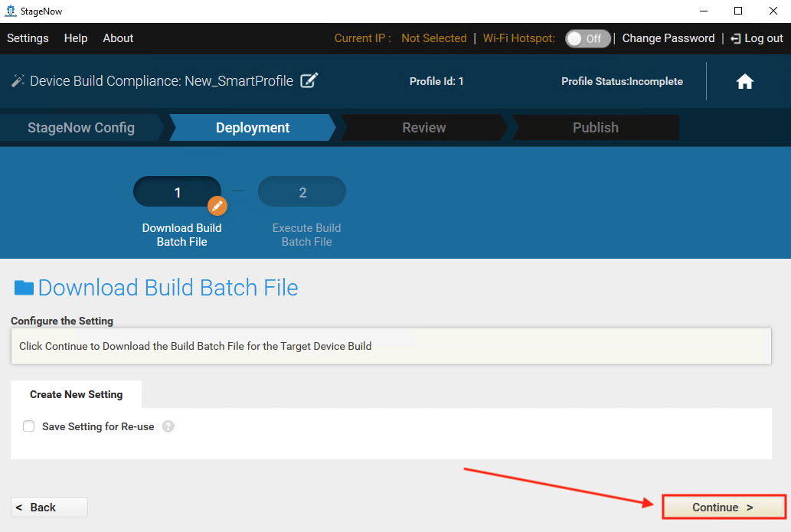The width and height of the screenshot is (791, 532).
Task: Switch to the StageNow Config stage
Action: coord(81,128)
